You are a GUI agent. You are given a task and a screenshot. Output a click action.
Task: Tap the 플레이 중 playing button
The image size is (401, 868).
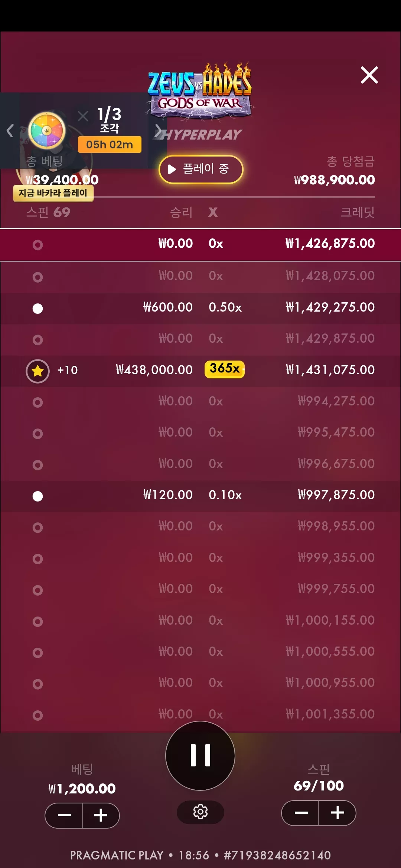pyautogui.click(x=201, y=169)
